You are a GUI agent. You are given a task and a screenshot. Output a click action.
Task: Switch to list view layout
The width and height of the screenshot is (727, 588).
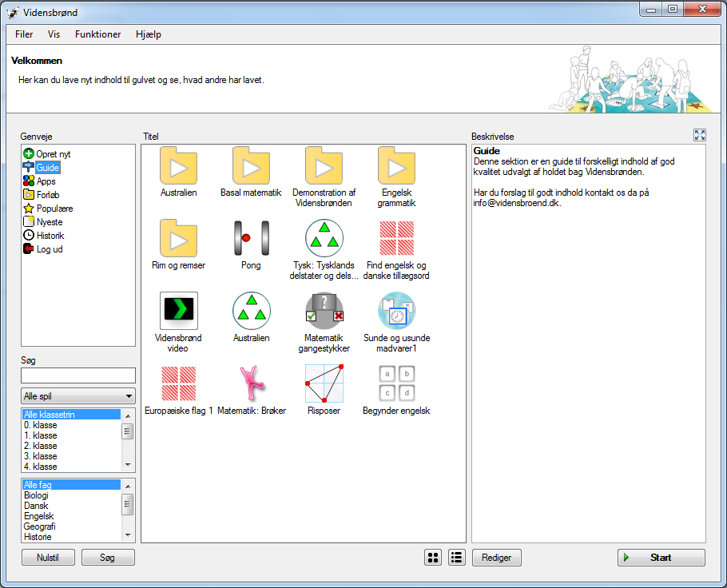pyautogui.click(x=456, y=558)
